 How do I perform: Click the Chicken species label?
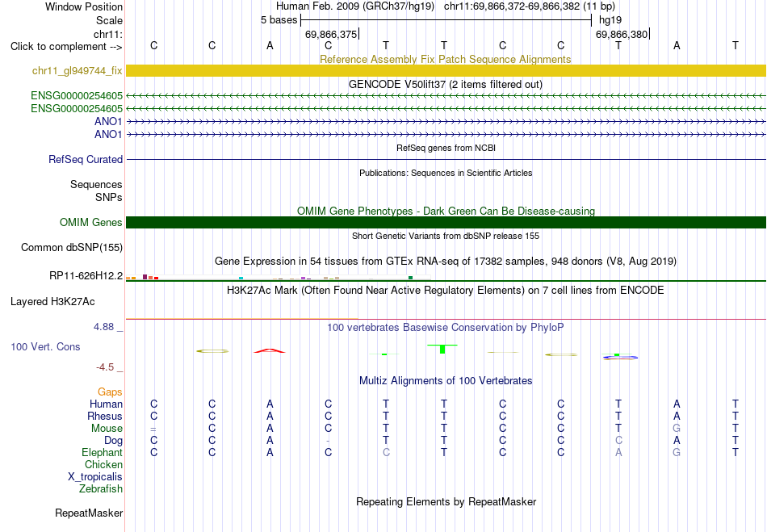tap(103, 464)
